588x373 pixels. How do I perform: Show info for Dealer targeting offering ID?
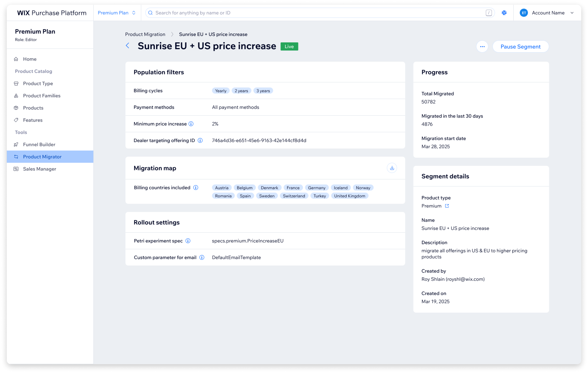click(200, 140)
